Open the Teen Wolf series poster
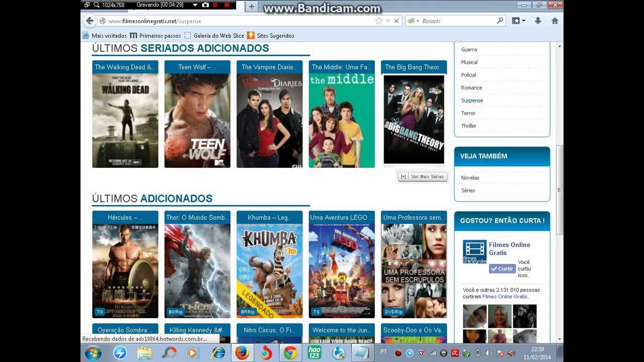 click(x=197, y=121)
